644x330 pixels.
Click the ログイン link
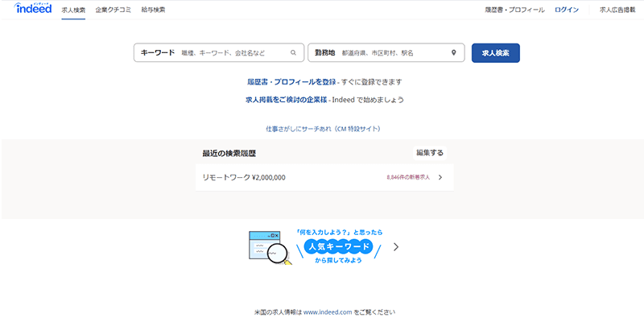pos(567,10)
